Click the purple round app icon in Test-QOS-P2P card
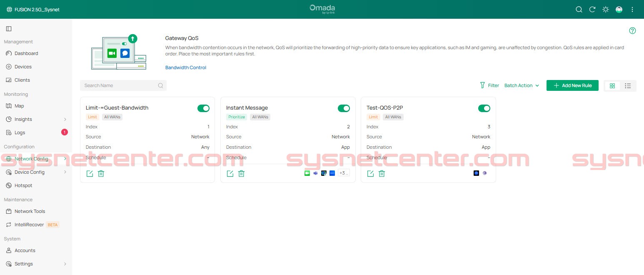The height and width of the screenshot is (275, 644). pos(484,173)
